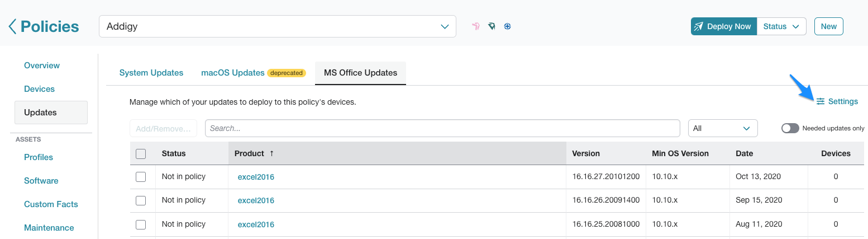Click the Search updates field

[442, 128]
